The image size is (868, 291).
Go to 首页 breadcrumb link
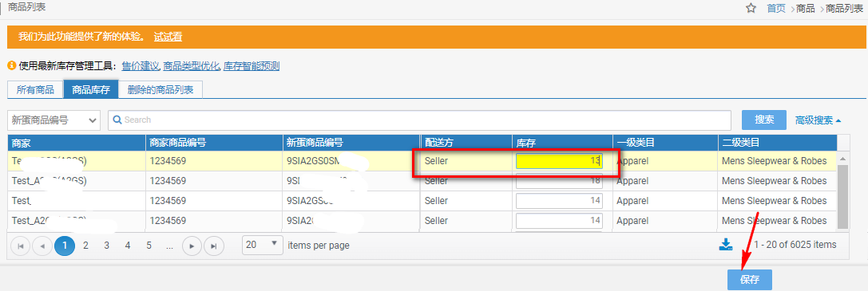point(776,8)
